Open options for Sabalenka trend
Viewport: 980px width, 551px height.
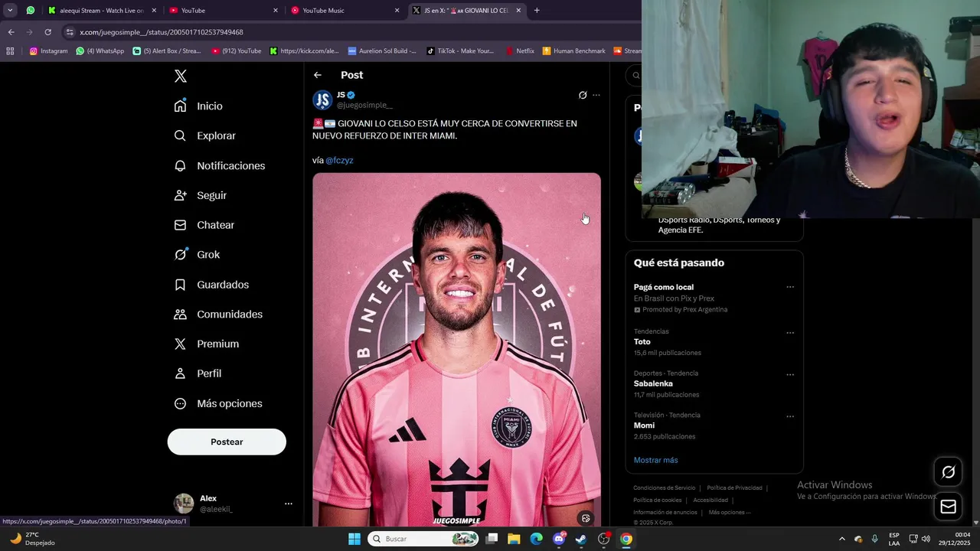pyautogui.click(x=790, y=375)
